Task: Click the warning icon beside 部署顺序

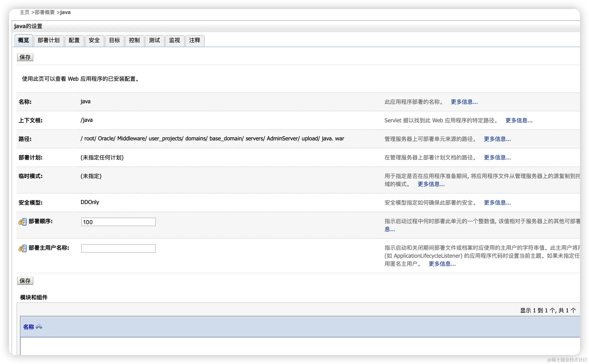Action: tap(22, 222)
